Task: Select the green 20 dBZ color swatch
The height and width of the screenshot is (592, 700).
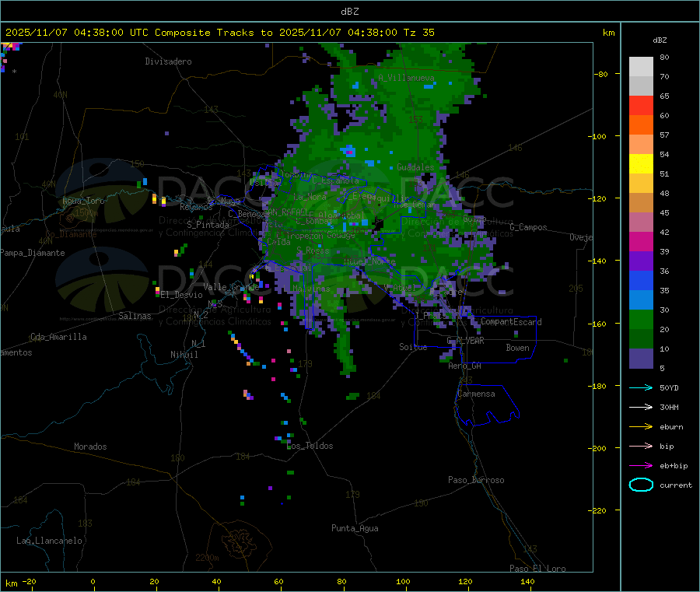Action: pos(641,319)
